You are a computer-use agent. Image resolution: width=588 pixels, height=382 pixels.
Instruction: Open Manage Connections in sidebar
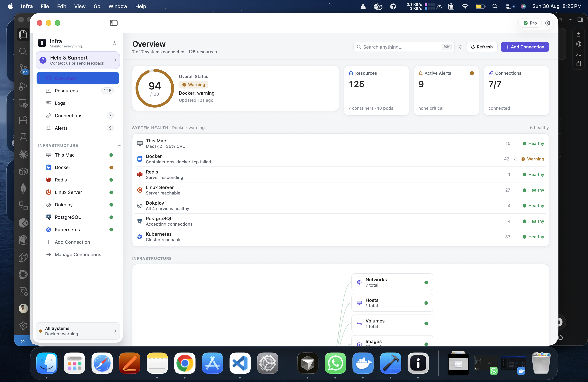coord(78,254)
